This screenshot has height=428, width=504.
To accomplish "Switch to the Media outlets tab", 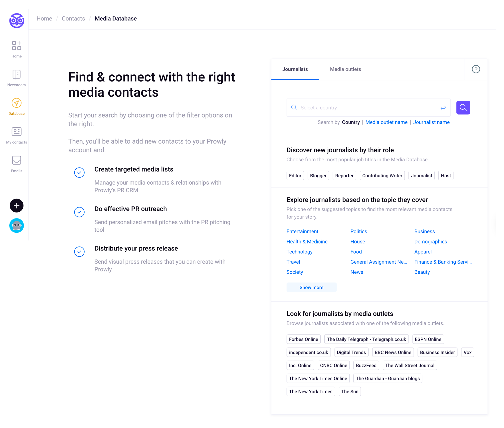I will click(345, 69).
